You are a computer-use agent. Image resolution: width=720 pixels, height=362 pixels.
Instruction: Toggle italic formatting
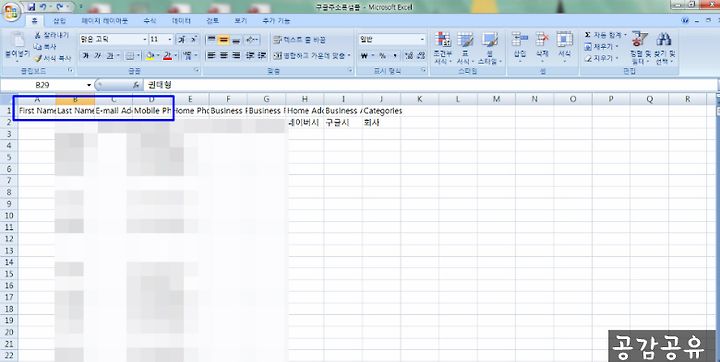point(97,56)
